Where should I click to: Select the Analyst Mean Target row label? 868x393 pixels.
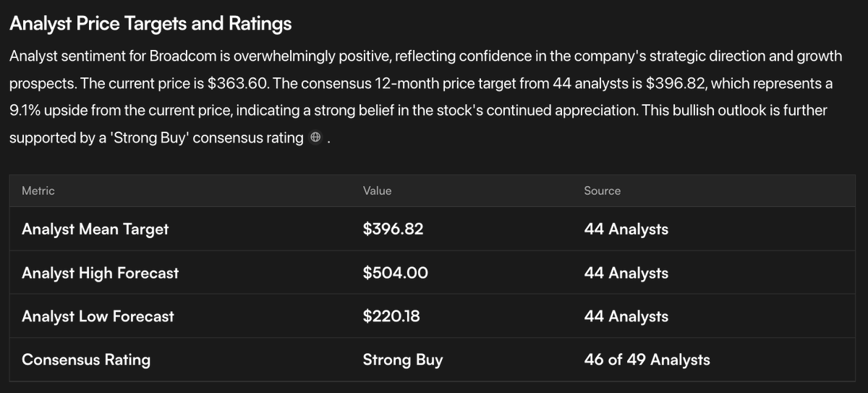pos(95,229)
